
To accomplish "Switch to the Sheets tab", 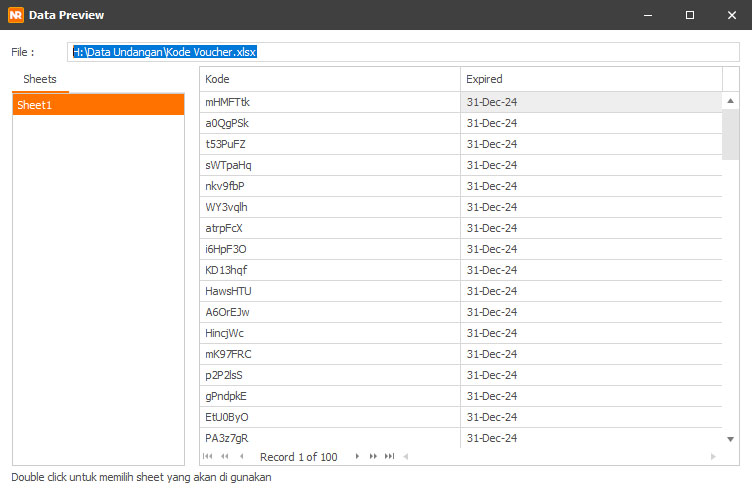I will [x=40, y=79].
